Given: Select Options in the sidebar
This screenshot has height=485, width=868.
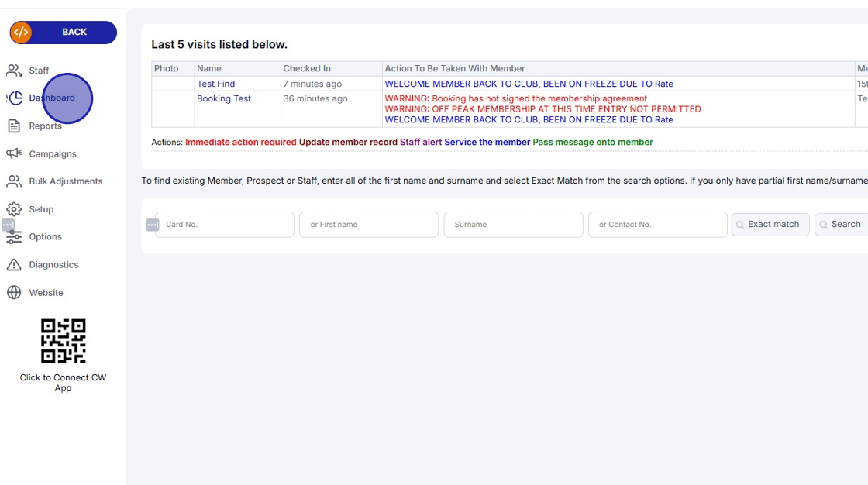Looking at the screenshot, I should [x=46, y=236].
